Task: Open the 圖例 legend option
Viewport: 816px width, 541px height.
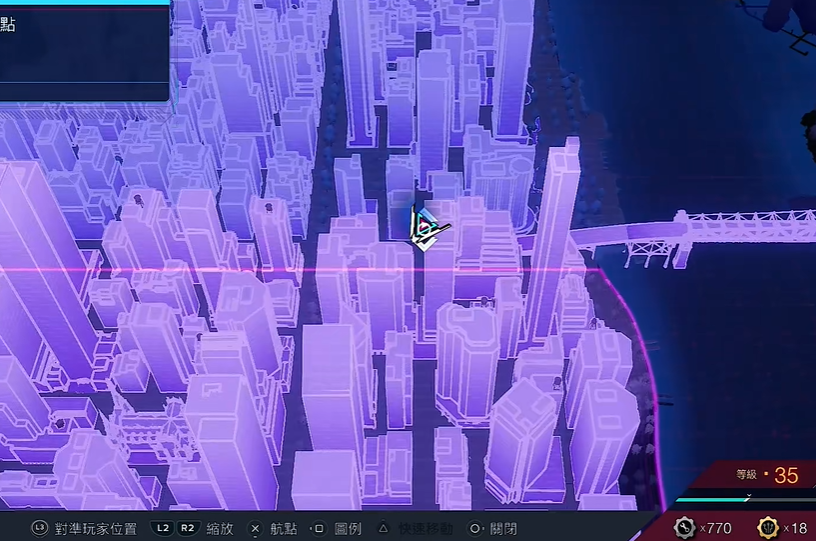Action: pyautogui.click(x=348, y=529)
